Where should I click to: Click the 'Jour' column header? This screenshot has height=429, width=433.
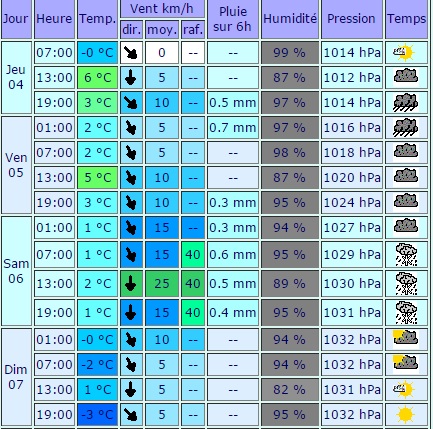(x=16, y=19)
